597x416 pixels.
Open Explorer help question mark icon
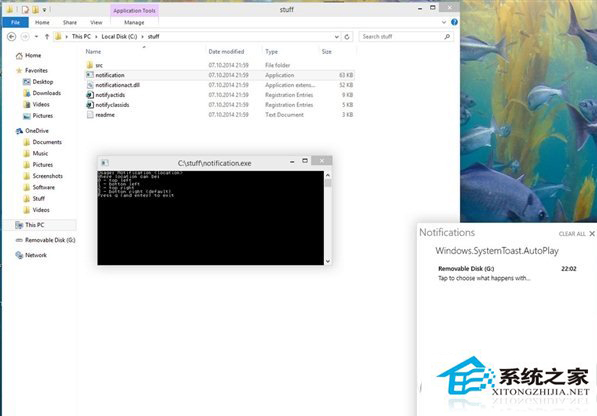click(454, 22)
